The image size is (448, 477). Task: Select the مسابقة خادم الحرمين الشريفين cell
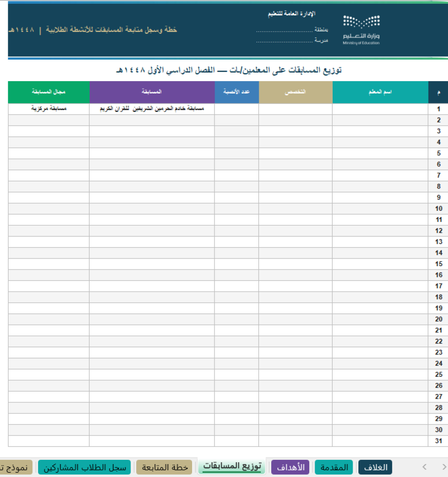pos(152,109)
